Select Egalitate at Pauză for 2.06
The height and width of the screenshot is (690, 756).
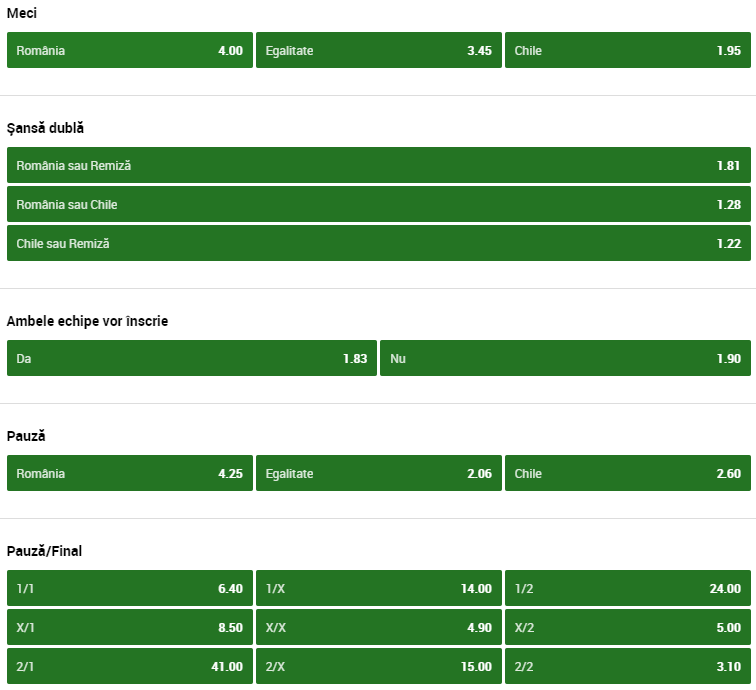378,473
